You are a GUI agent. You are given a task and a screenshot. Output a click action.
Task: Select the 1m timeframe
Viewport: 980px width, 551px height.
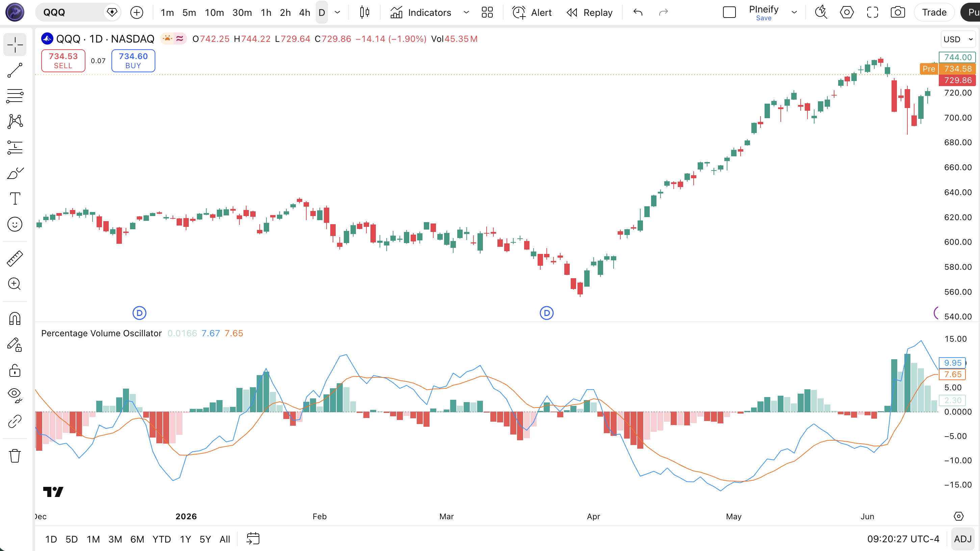(x=167, y=12)
